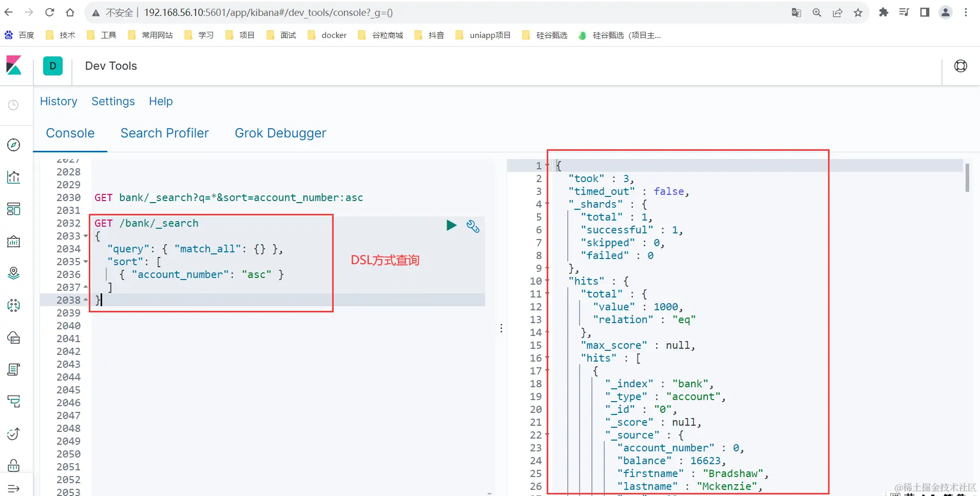Viewport: 980px width, 496px height.
Task: Open the 百度 bookmark
Action: 20,35
